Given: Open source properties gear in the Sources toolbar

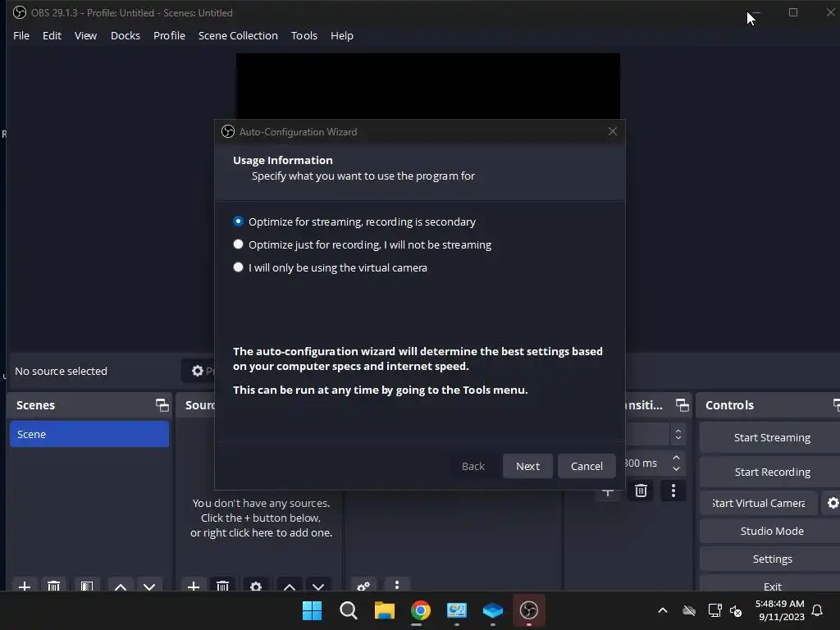Looking at the screenshot, I should 256,586.
